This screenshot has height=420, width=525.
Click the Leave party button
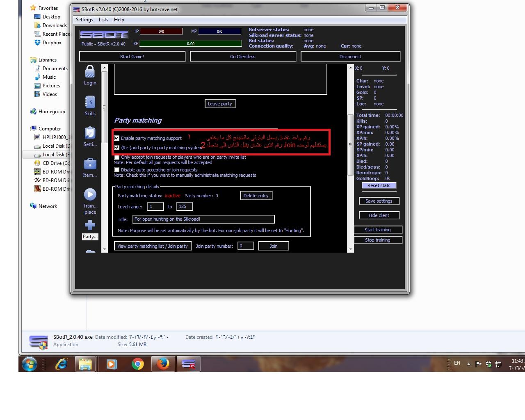[x=220, y=104]
